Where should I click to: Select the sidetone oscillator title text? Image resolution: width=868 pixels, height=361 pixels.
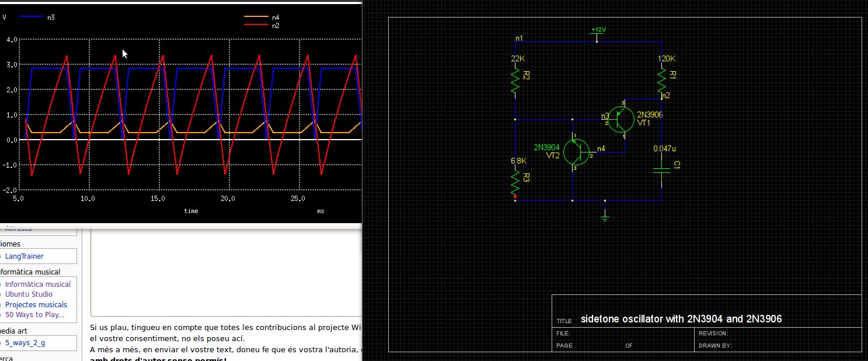point(681,320)
